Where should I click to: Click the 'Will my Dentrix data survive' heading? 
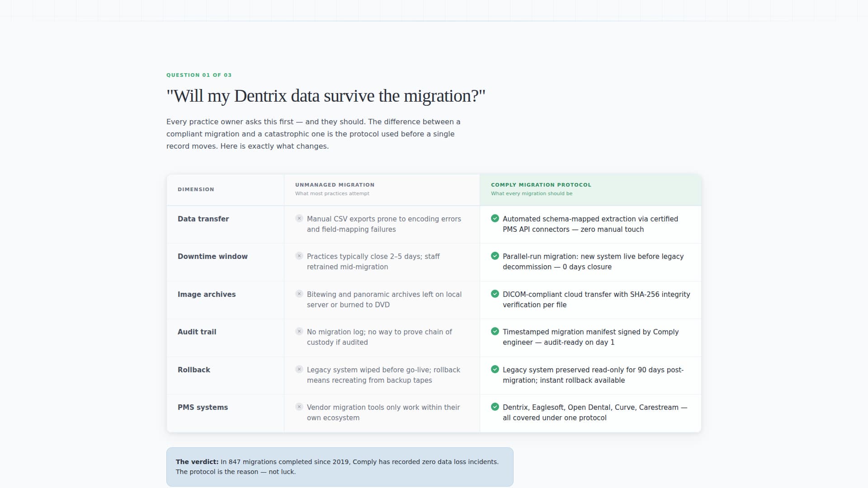325,96
